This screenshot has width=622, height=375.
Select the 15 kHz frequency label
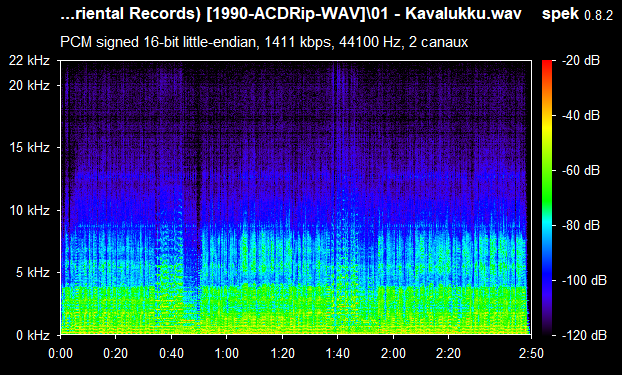(30, 148)
